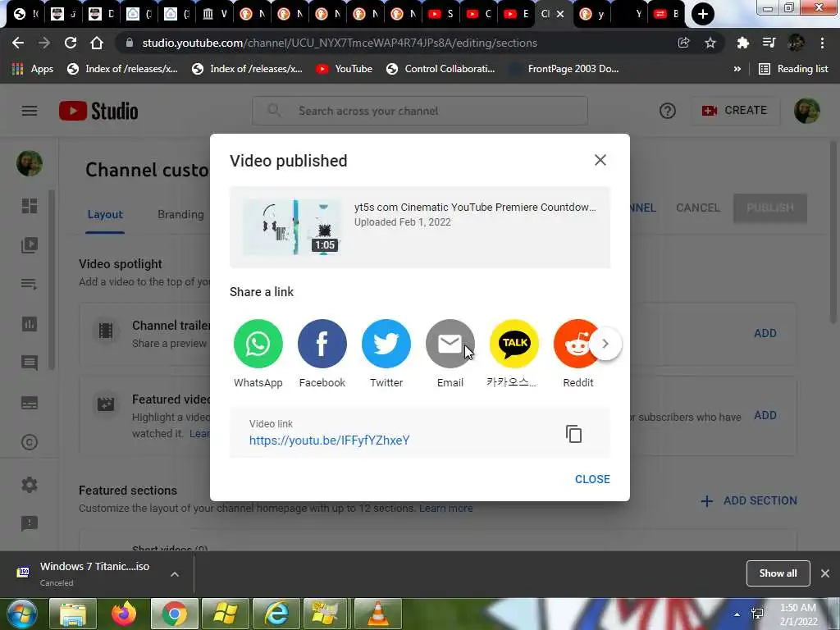Image resolution: width=840 pixels, height=630 pixels.
Task: Share the video by Email
Action: 450,344
